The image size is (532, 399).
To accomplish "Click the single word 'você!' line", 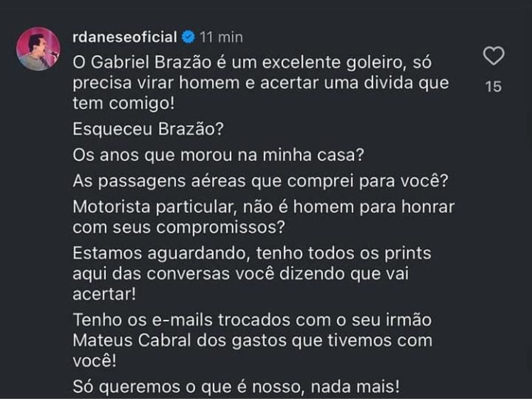I will click(x=94, y=361).
